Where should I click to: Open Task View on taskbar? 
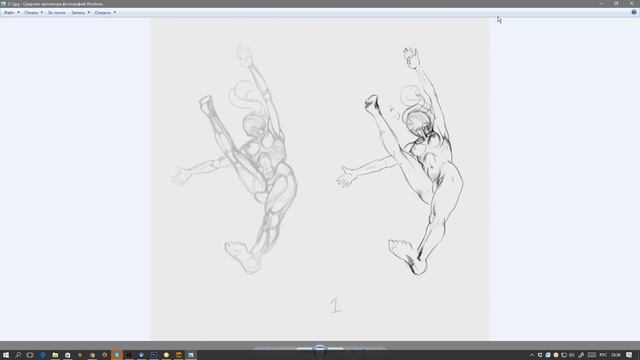[30, 355]
